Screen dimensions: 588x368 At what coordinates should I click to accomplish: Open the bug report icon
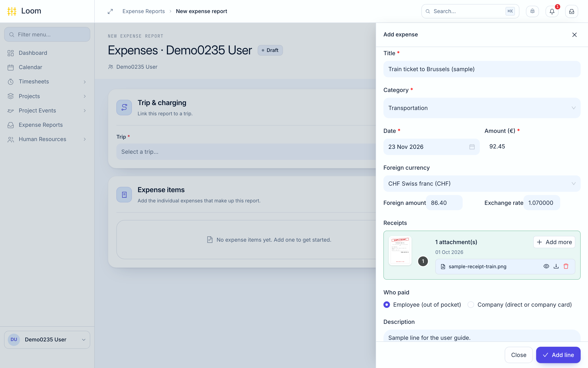pos(532,11)
